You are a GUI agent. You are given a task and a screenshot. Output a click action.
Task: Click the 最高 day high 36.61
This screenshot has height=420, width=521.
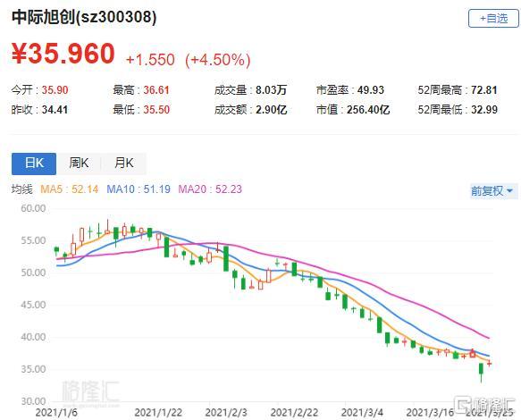click(156, 90)
